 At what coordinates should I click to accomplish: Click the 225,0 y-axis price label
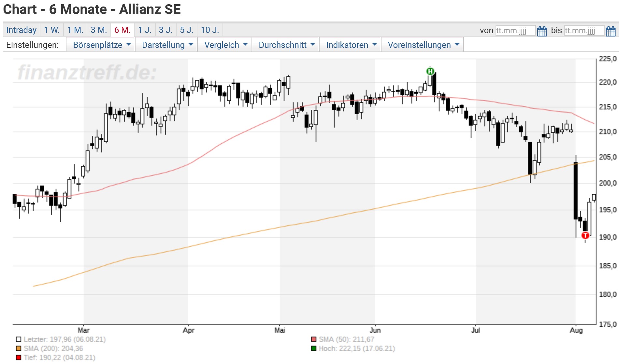(608, 59)
